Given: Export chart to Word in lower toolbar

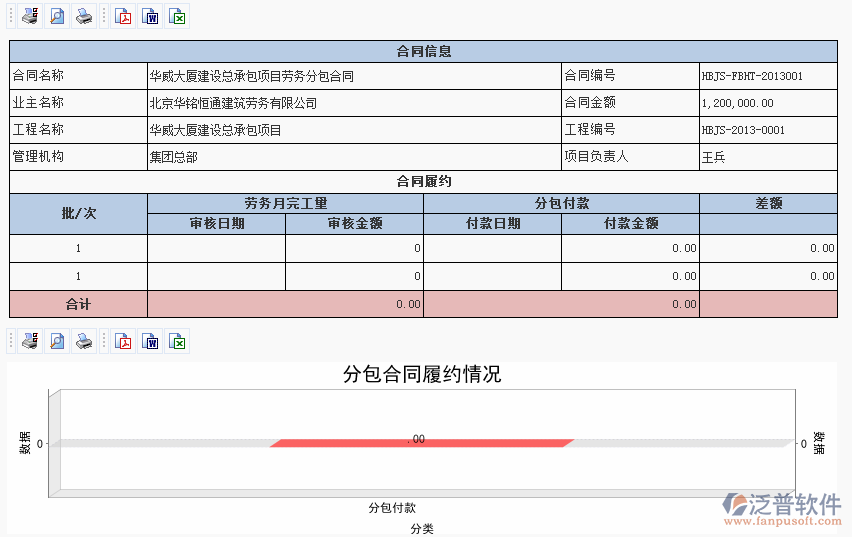Looking at the screenshot, I should tap(151, 341).
